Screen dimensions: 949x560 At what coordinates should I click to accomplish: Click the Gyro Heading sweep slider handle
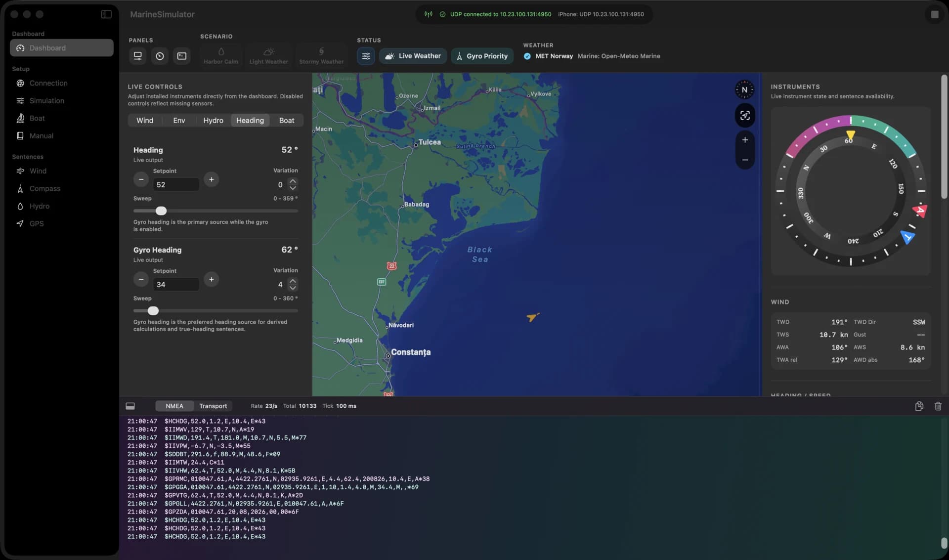tap(153, 310)
